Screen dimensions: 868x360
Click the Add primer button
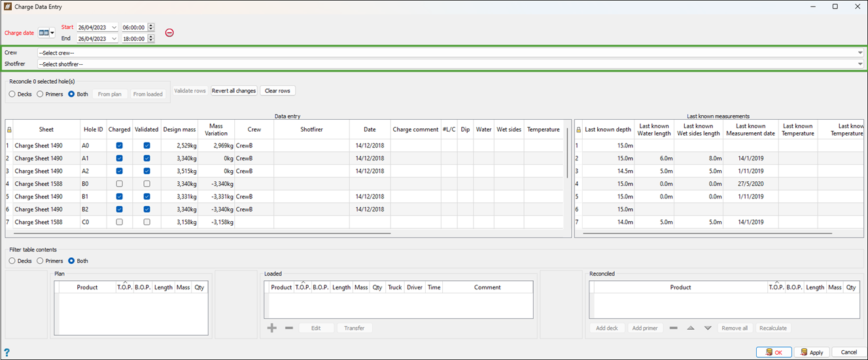click(x=645, y=328)
